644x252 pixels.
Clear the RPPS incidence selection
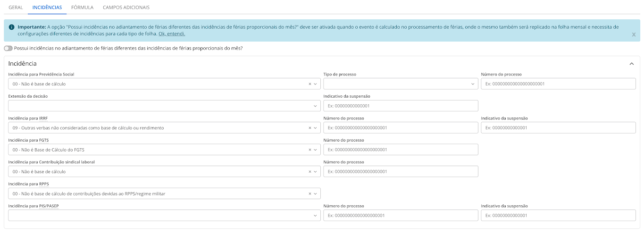coord(310,193)
